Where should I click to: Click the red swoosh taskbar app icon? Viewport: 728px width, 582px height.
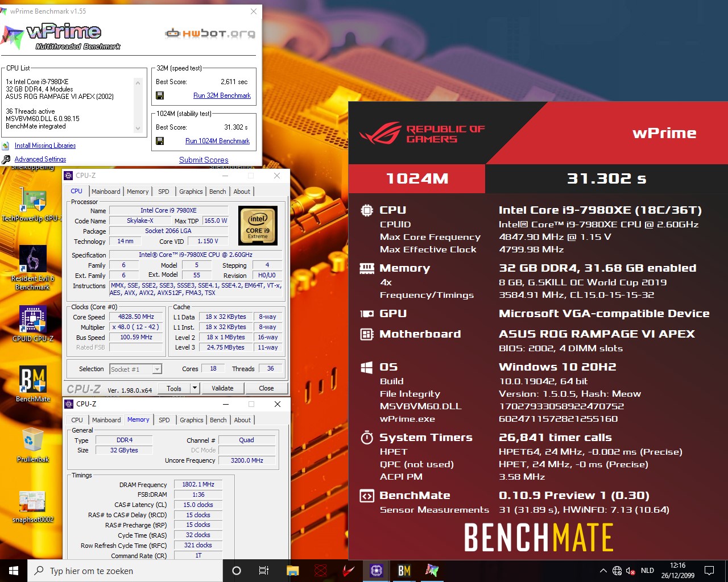pyautogui.click(x=349, y=571)
